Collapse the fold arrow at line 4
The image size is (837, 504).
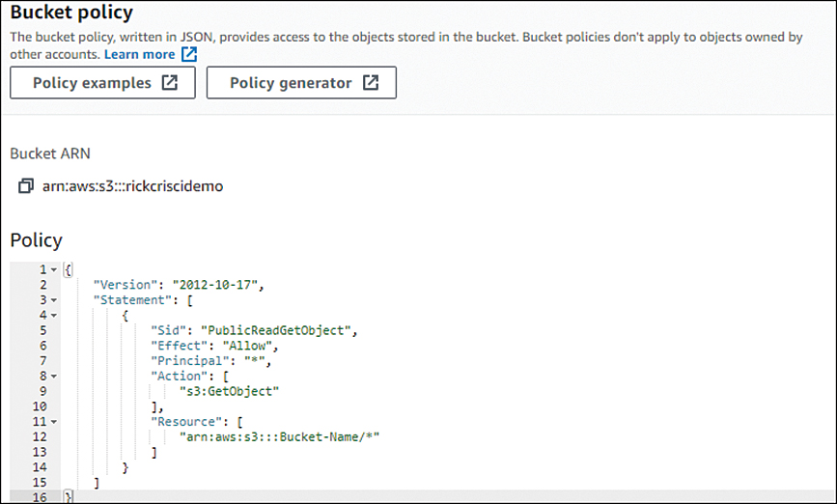coord(54,315)
